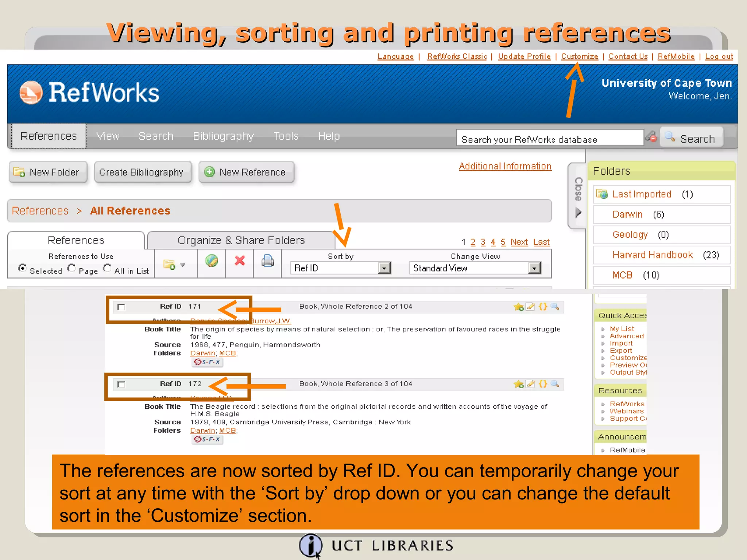Screen dimensions: 747x560
Task: Click the magnifier icon in Search button
Action: (670, 137)
